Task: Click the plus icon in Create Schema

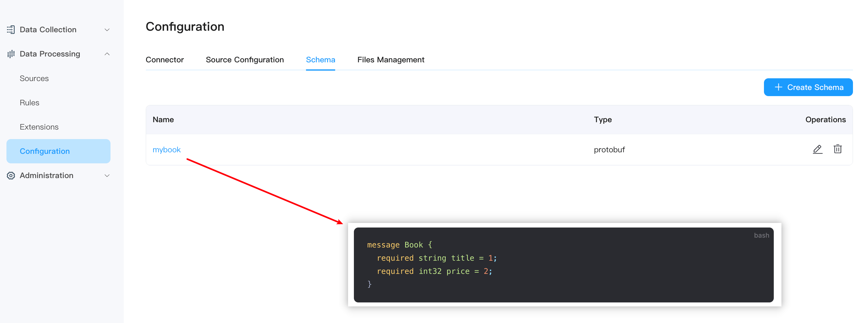Action: 779,87
